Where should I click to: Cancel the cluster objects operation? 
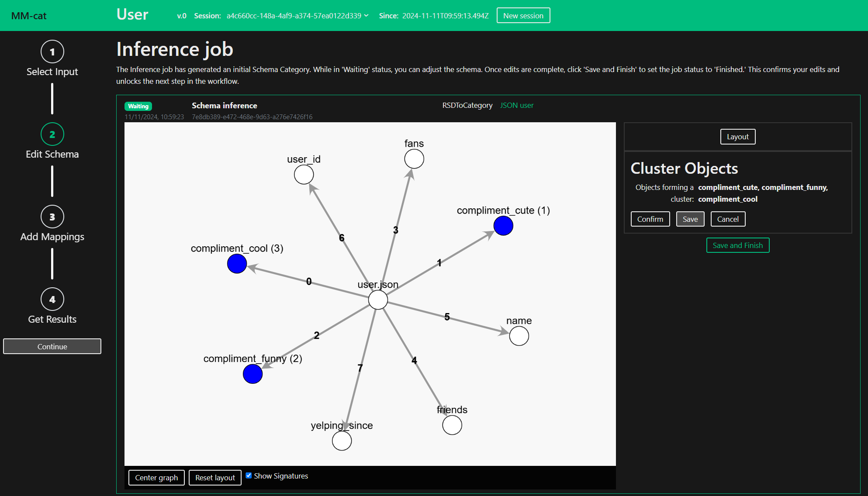tap(728, 219)
